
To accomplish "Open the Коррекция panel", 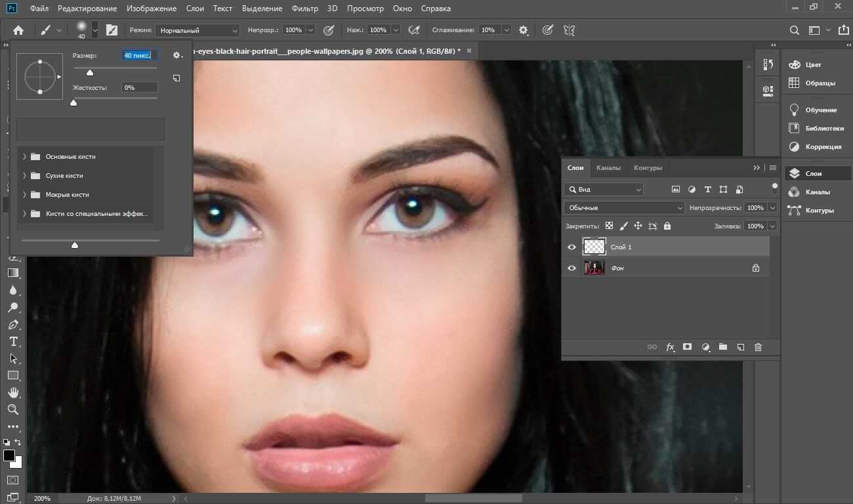I will tap(823, 146).
